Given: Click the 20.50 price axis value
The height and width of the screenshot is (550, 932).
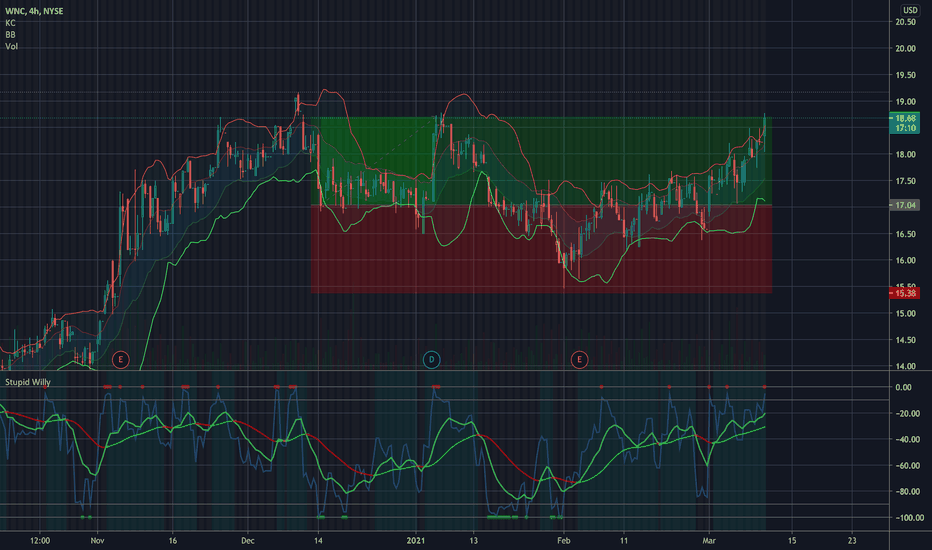Looking at the screenshot, I should [905, 22].
